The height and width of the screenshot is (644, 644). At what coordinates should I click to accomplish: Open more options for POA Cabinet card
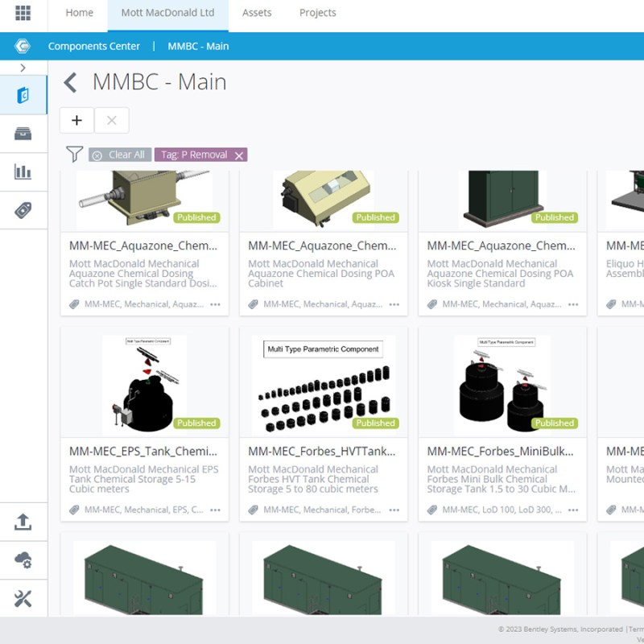click(394, 304)
